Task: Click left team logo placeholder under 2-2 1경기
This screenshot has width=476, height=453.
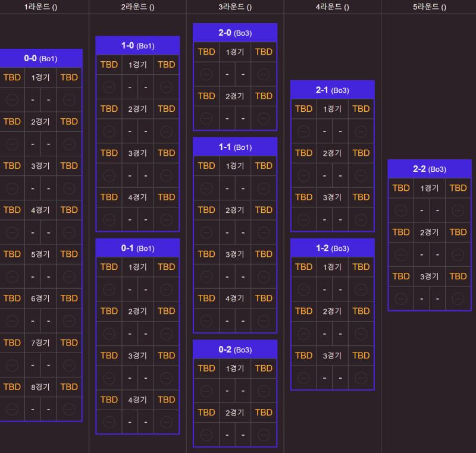Action: [x=401, y=210]
